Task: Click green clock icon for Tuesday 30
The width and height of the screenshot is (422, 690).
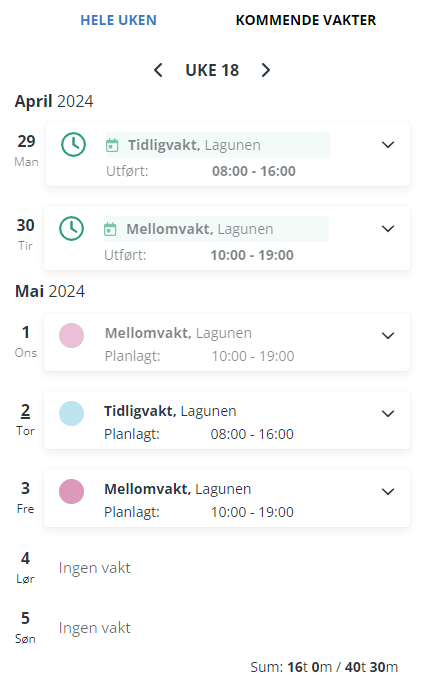Action: pyautogui.click(x=71, y=228)
